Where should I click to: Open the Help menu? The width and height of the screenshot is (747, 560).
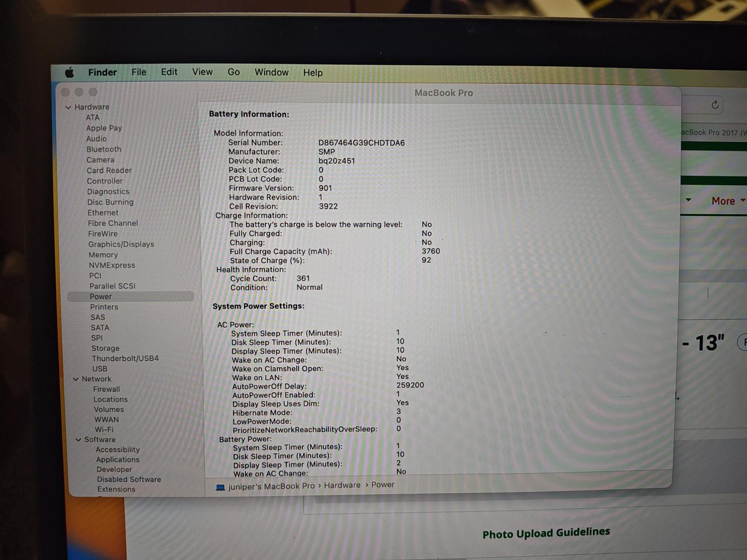coord(313,73)
